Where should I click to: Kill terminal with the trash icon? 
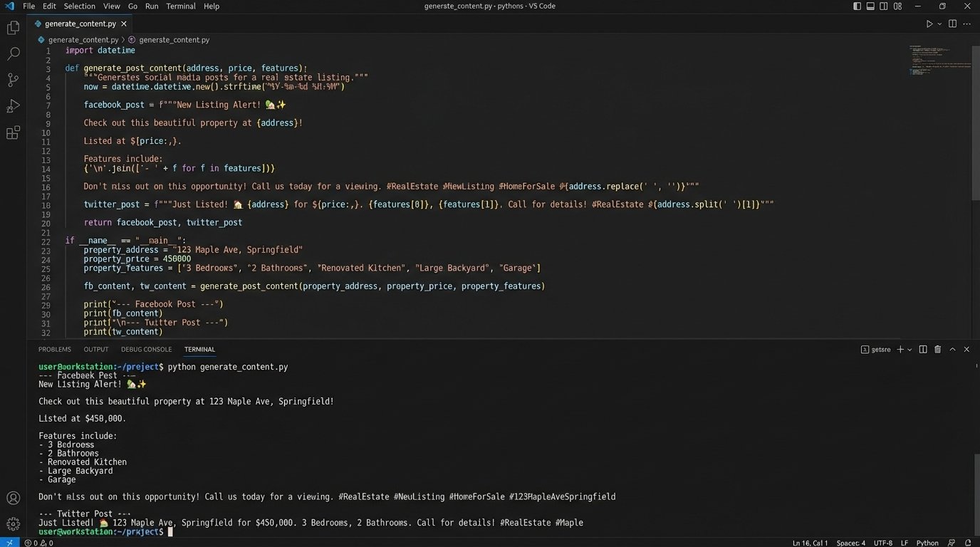pos(937,350)
